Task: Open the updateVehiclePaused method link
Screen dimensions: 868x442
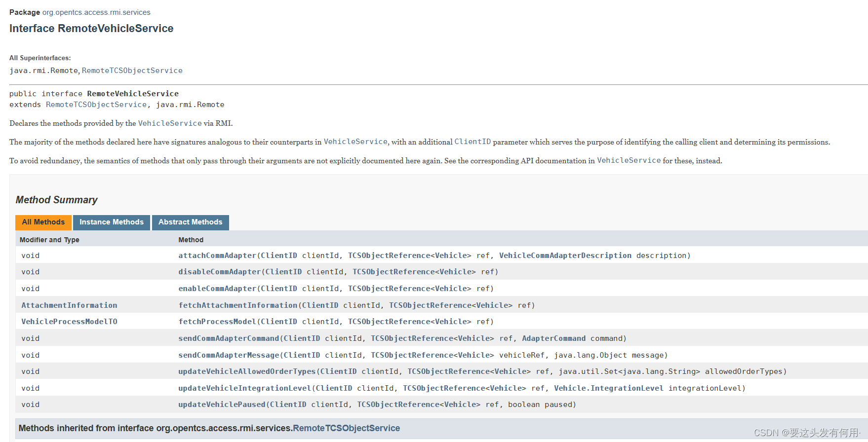Action: tap(222, 405)
